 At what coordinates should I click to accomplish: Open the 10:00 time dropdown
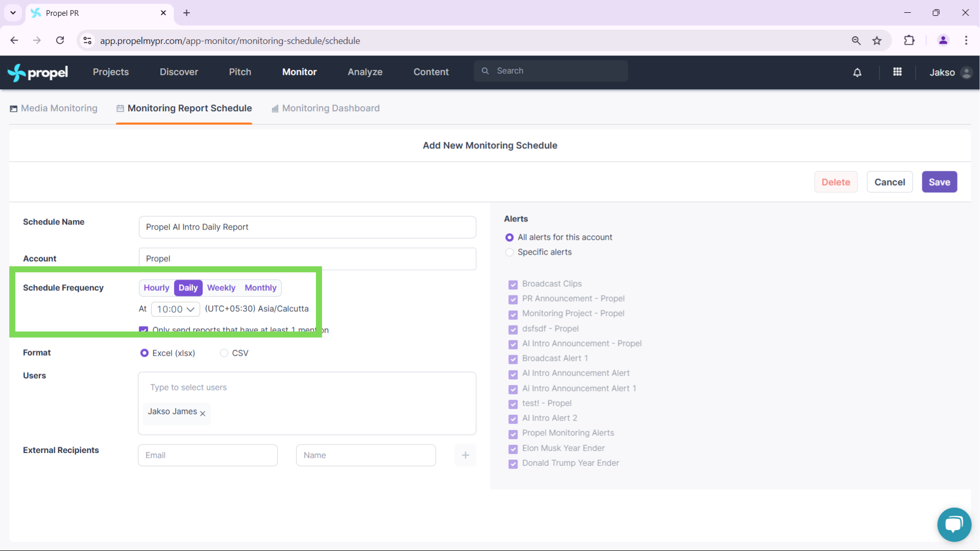[x=176, y=309]
